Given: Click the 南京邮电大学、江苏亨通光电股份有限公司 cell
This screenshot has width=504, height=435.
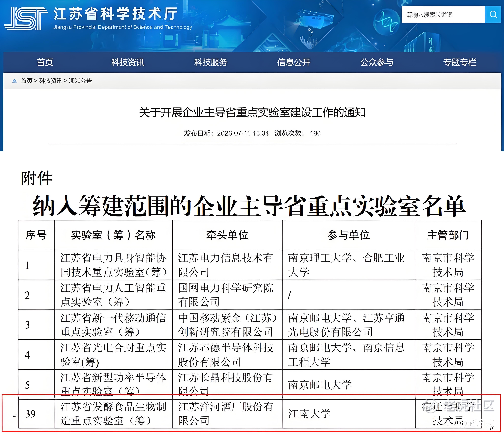Looking at the screenshot, I should pyautogui.click(x=349, y=325).
